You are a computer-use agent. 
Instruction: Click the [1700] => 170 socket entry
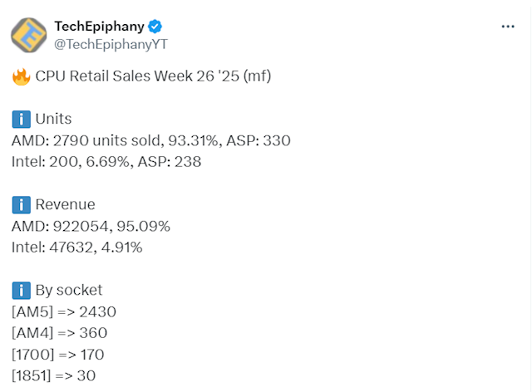[57, 355]
